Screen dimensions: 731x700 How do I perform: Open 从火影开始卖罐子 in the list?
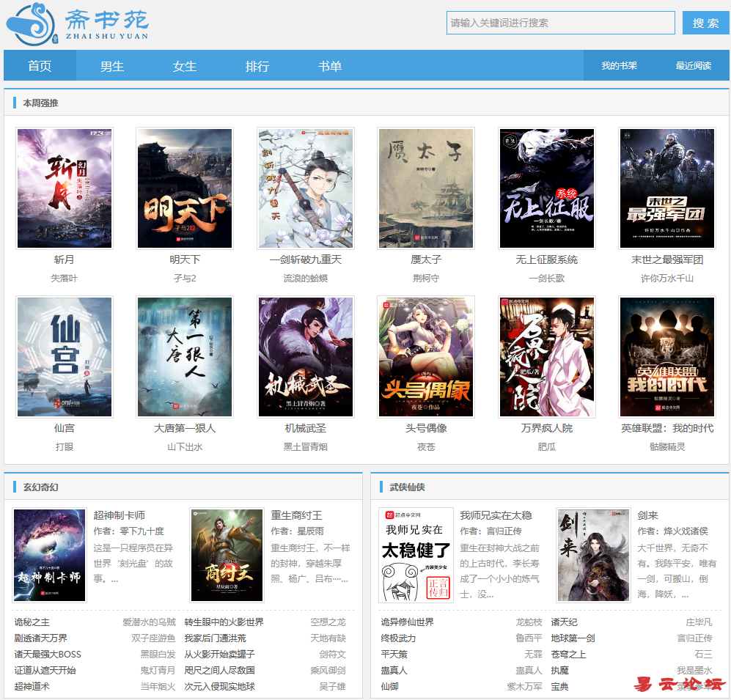click(219, 655)
